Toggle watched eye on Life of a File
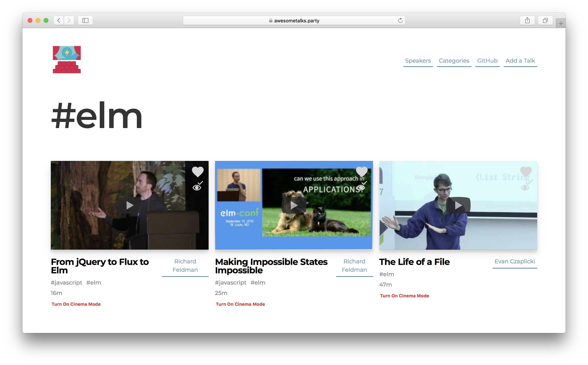The height and width of the screenshot is (365, 588). point(525,187)
